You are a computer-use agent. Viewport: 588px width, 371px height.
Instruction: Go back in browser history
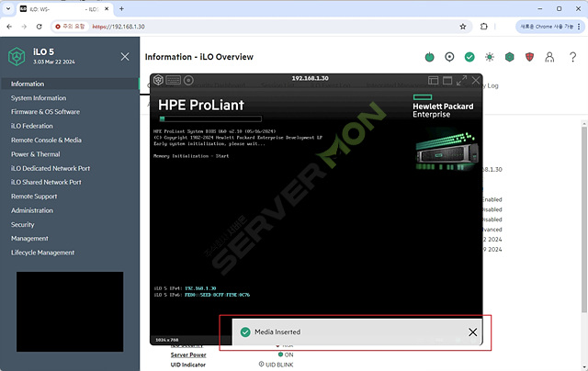click(9, 27)
